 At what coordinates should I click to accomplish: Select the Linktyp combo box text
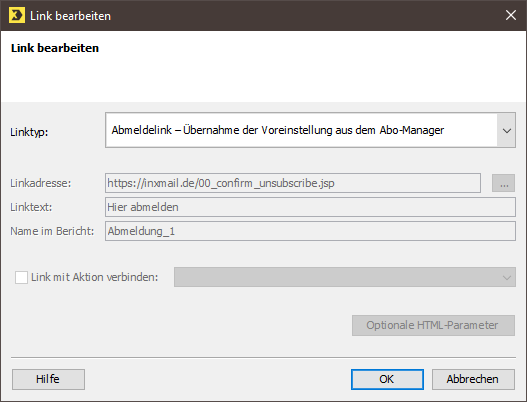pyautogui.click(x=278, y=130)
